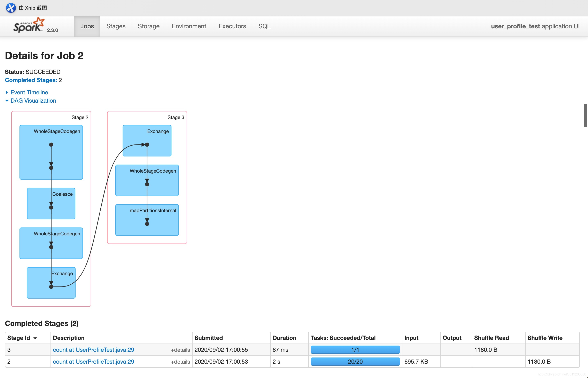Click the mapPartitionsInternal node in Stage 3
The height and width of the screenshot is (378, 588).
[x=147, y=220]
